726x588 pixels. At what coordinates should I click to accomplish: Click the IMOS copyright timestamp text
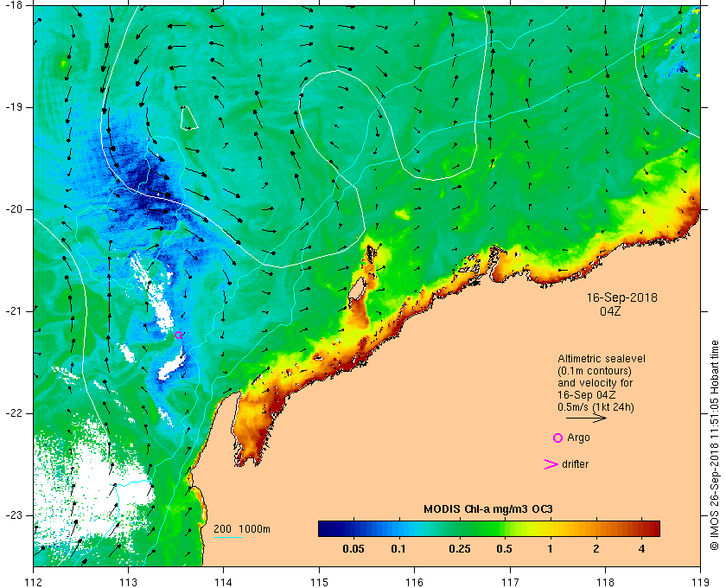(x=715, y=445)
